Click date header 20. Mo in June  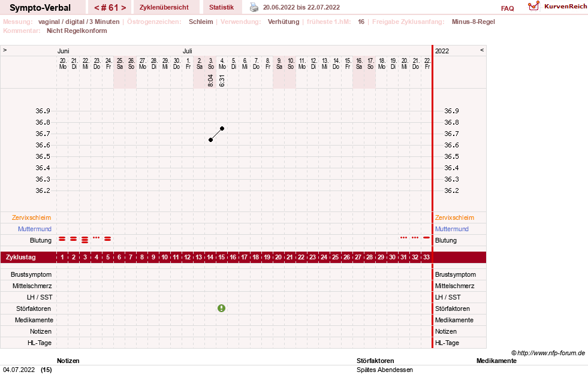pos(62,64)
